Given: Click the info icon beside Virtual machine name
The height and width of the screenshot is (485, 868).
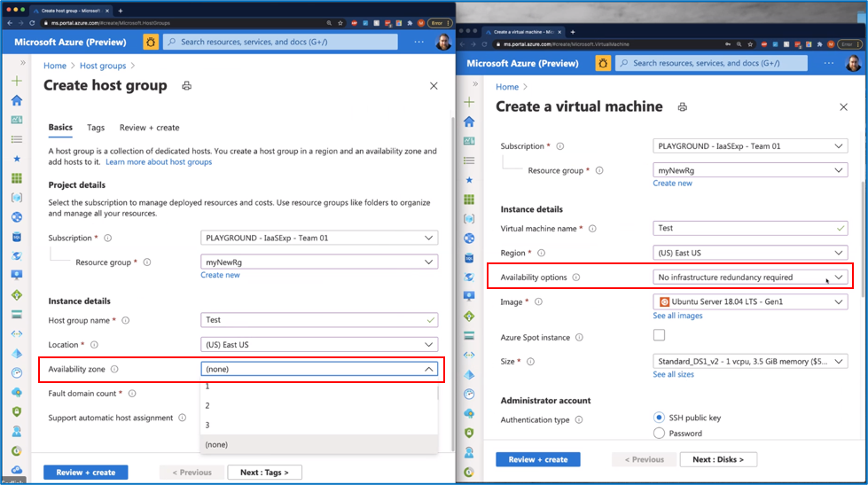Looking at the screenshot, I should click(592, 229).
